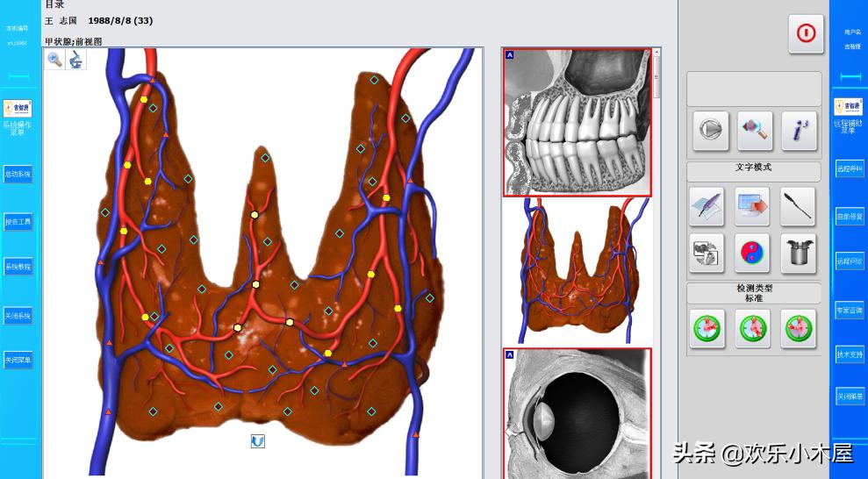Click the 甲状腺;前视图 title
The height and width of the screenshot is (479, 868).
tap(73, 41)
